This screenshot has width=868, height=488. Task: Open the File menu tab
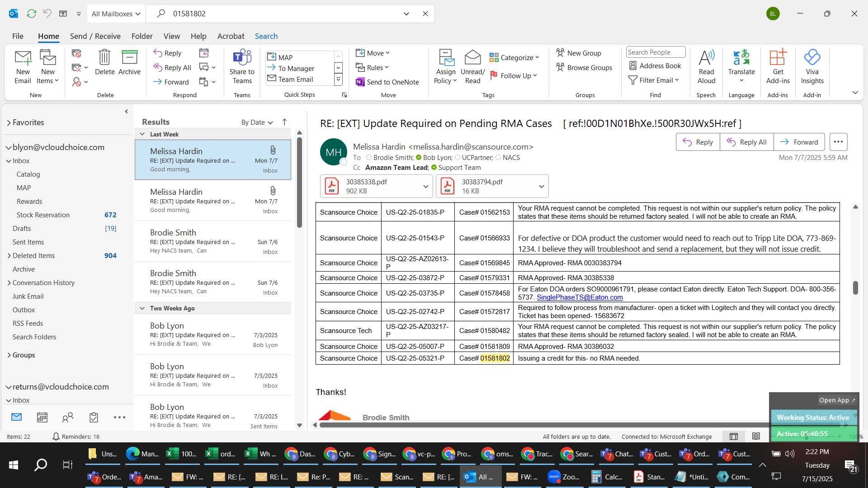[x=18, y=36]
